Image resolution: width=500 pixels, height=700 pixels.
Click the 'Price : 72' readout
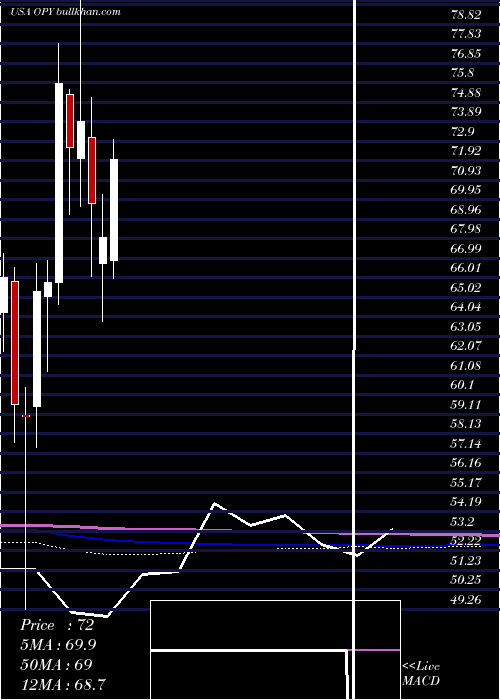(57, 625)
